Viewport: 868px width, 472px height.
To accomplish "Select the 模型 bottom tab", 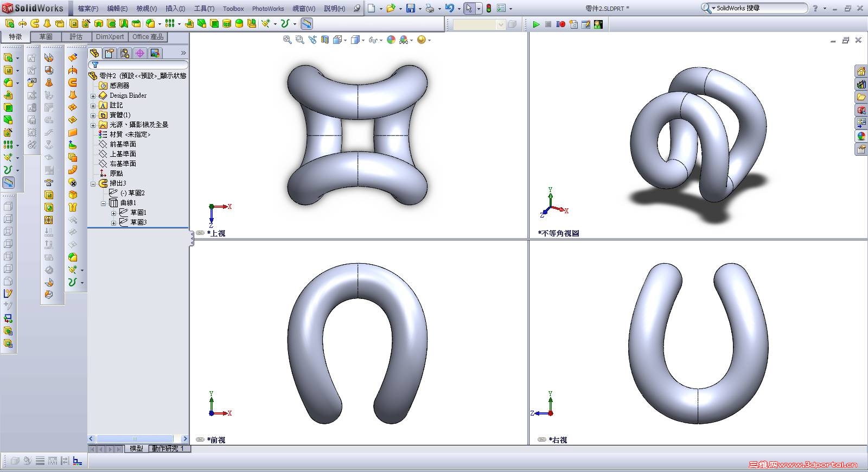I will [136, 449].
